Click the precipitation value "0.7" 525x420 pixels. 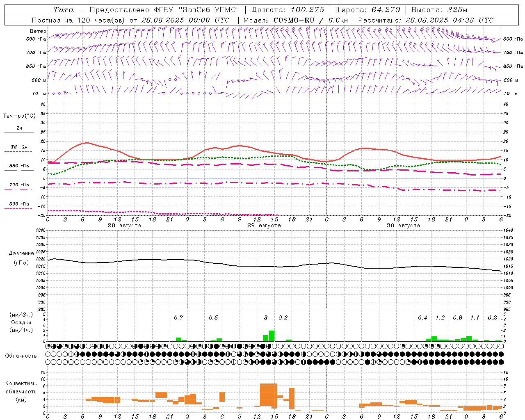tap(178, 317)
